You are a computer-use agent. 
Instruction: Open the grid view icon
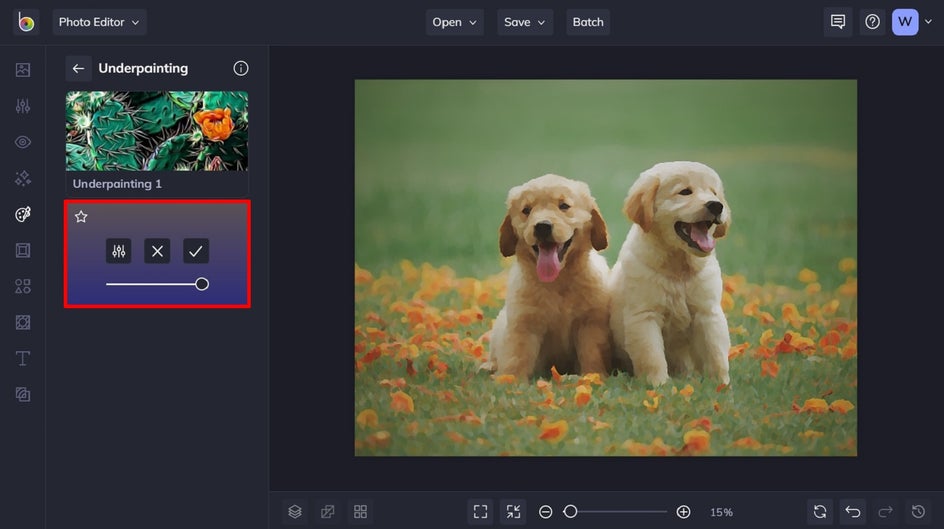(360, 512)
